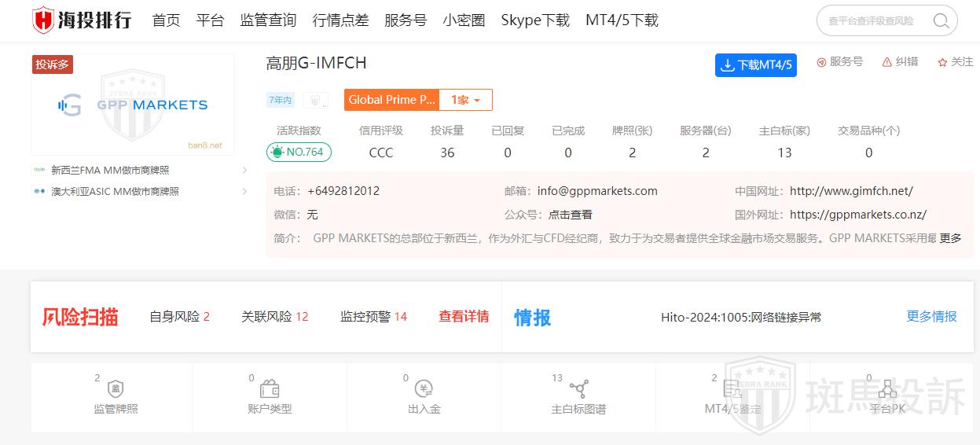Viewport: 980px width, 445px height.
Task: Open 查看详情 risk scan link
Action: 464,316
